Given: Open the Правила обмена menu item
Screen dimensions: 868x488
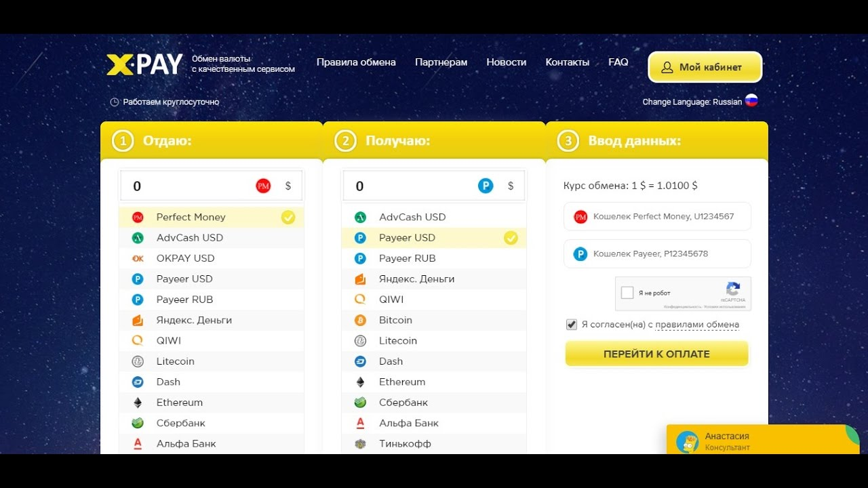Looking at the screenshot, I should pos(356,62).
